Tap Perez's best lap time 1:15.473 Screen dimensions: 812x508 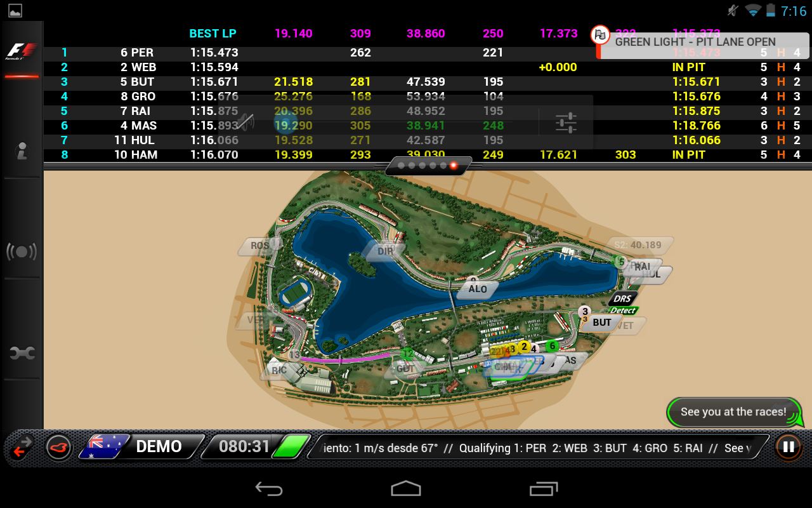pyautogui.click(x=214, y=53)
